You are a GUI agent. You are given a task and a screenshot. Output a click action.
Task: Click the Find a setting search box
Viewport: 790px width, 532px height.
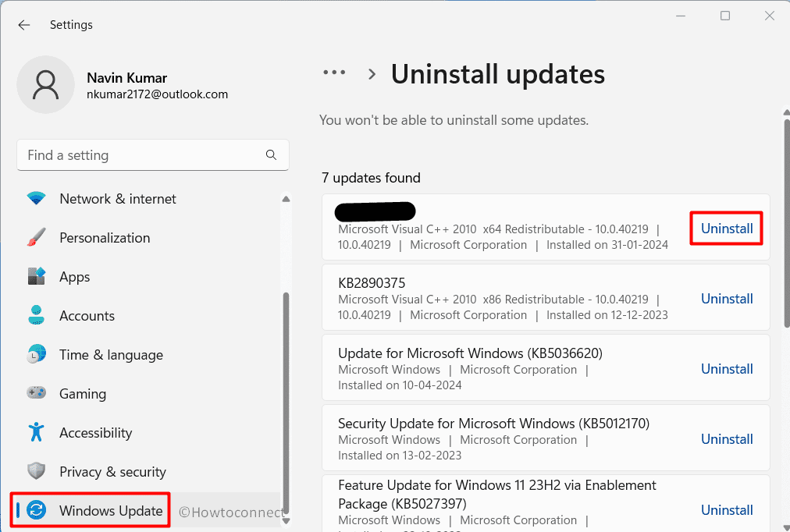pyautogui.click(x=141, y=155)
